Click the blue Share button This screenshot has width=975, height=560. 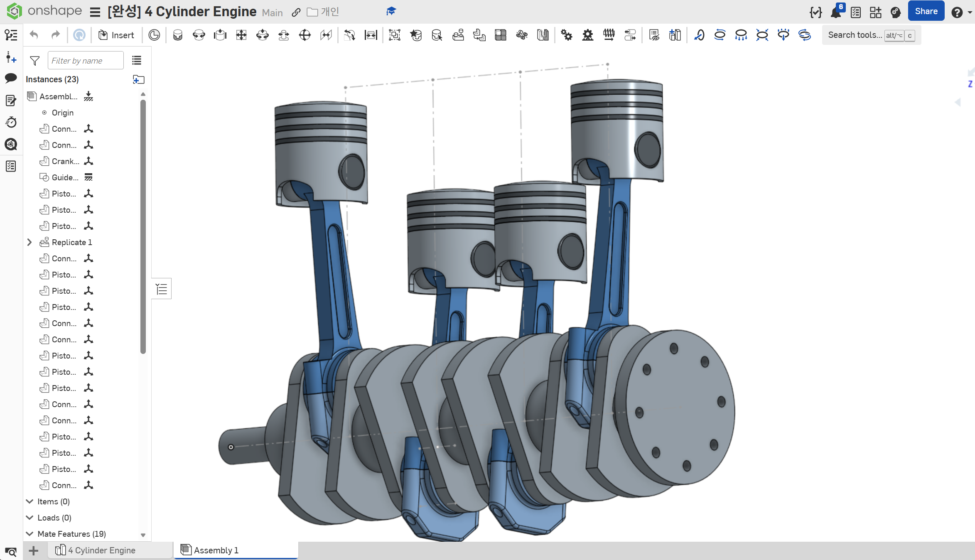[x=926, y=12]
